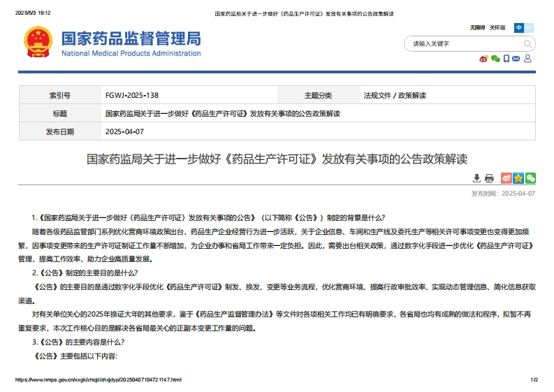Screen dimensions: 554x392
Task: Select the 法规文件 / 政策解读 category text
Action: click(395, 96)
